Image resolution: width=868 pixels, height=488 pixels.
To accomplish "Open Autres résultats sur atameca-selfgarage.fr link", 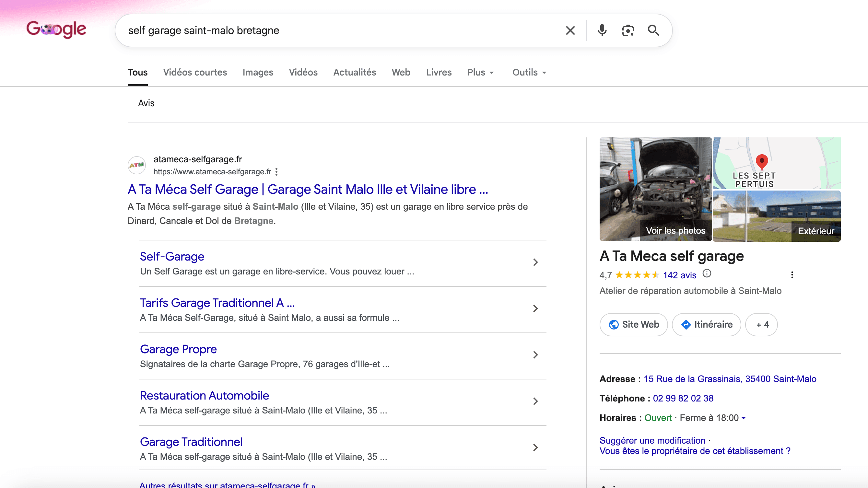I will pyautogui.click(x=228, y=485).
